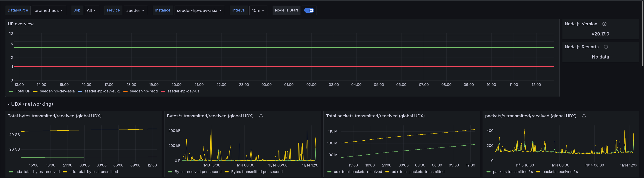Click the udx_total_bytes_transmitted legend color swatch
The image size is (644, 178).
click(x=65, y=172)
